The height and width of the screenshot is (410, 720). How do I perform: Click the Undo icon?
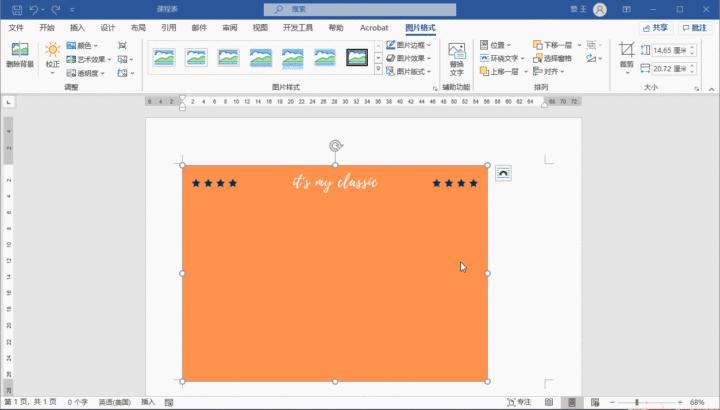[x=34, y=9]
